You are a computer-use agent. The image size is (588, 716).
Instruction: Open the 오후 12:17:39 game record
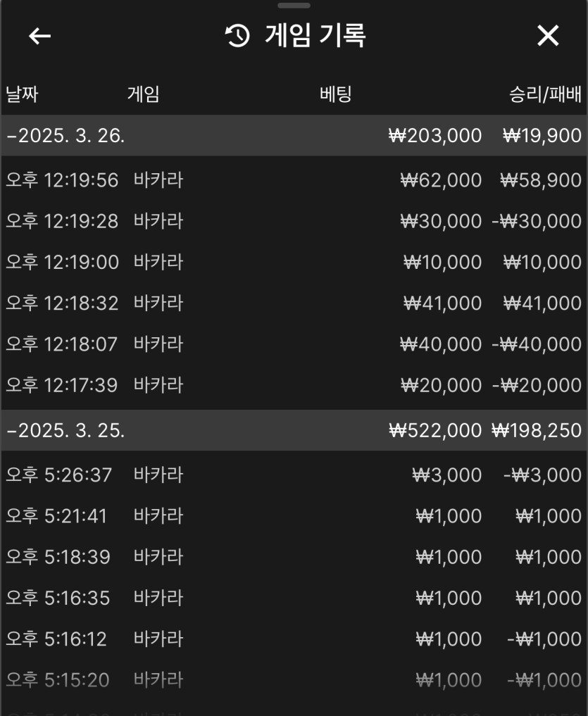tap(294, 385)
